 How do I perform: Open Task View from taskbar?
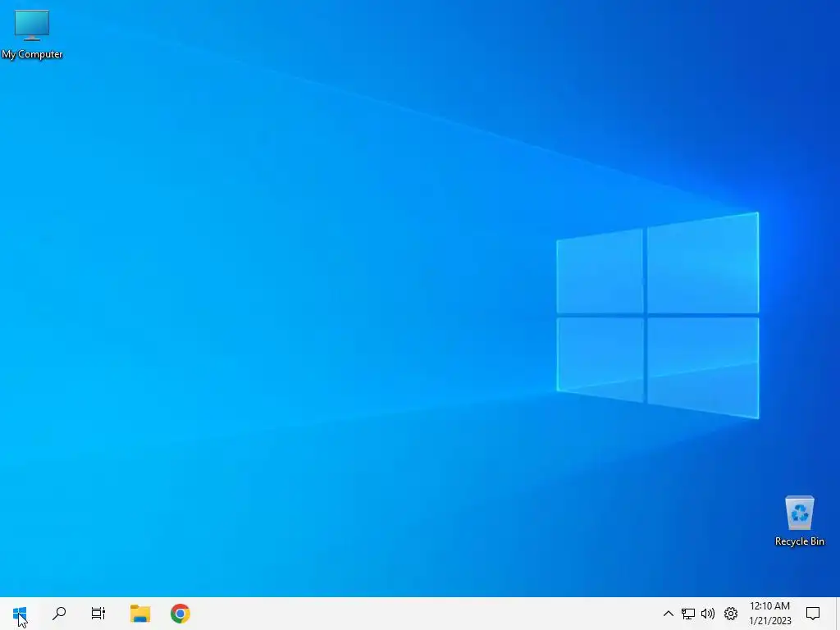98,614
